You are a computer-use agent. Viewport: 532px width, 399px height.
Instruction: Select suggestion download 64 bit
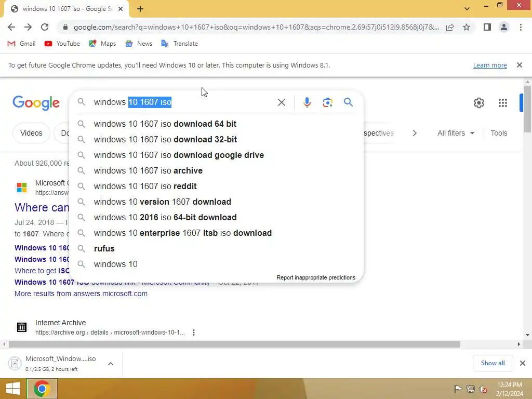[x=217, y=124]
